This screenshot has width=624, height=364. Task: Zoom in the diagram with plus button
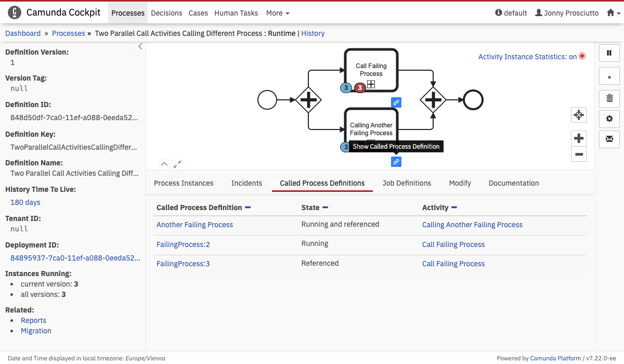coord(579,138)
